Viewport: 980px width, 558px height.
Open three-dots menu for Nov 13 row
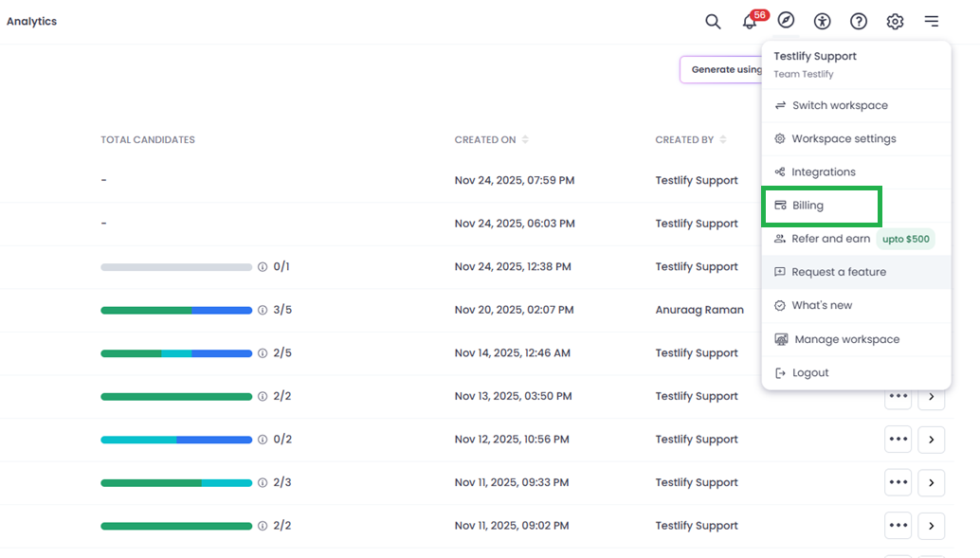898,397
